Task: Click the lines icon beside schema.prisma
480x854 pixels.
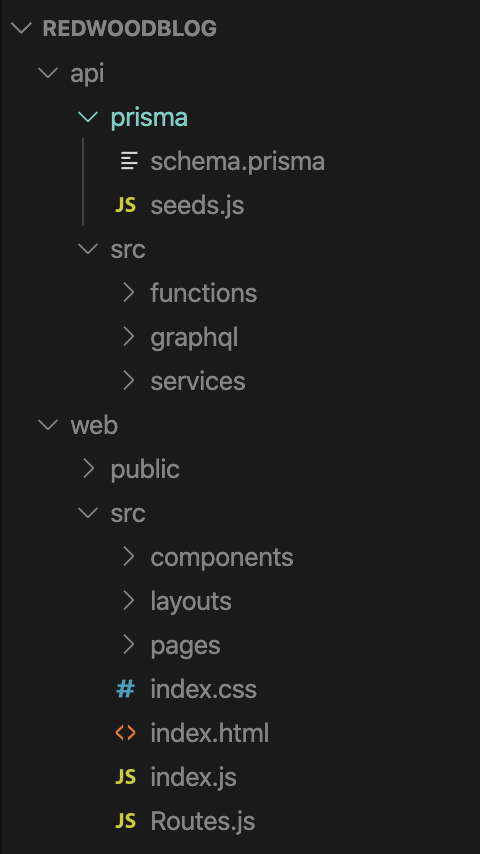Action: pos(129,161)
